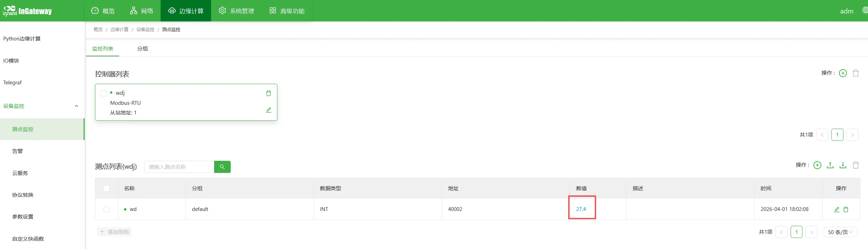Edit the wdj controller card
Viewport: 868px width, 249px height.
pyautogui.click(x=268, y=110)
